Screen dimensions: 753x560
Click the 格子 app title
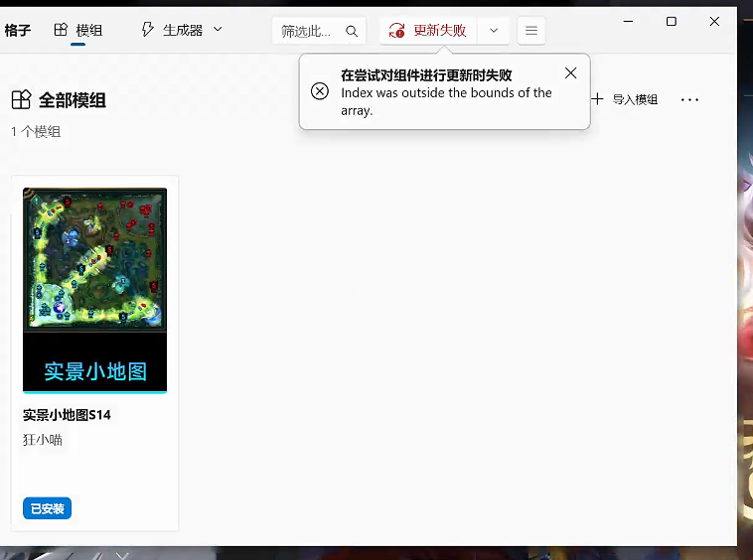tap(18, 31)
